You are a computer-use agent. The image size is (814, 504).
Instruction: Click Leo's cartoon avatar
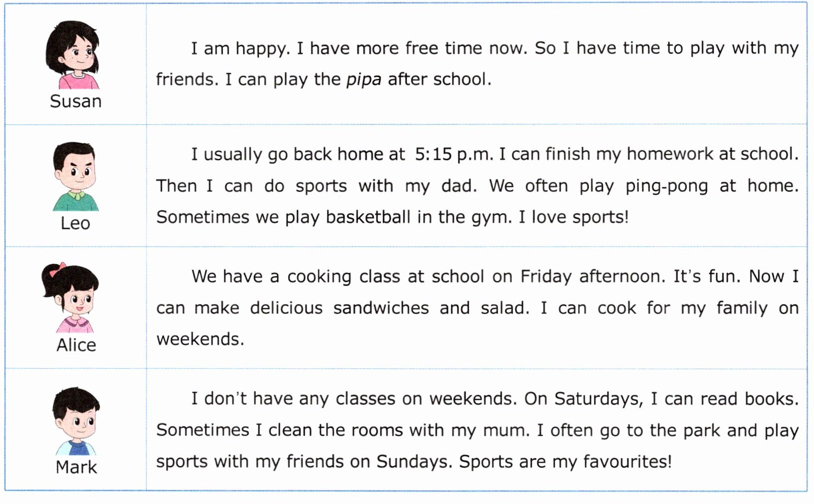75,176
